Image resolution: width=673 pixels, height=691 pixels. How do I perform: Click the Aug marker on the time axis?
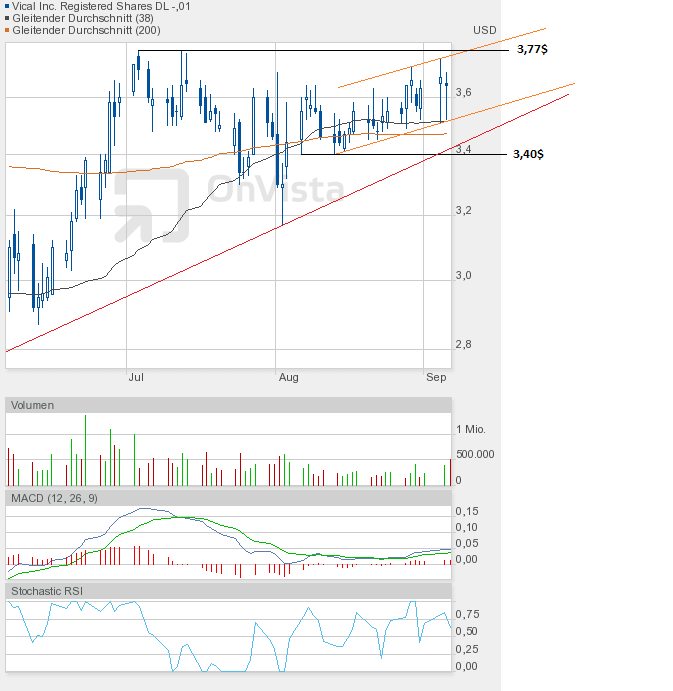[288, 377]
